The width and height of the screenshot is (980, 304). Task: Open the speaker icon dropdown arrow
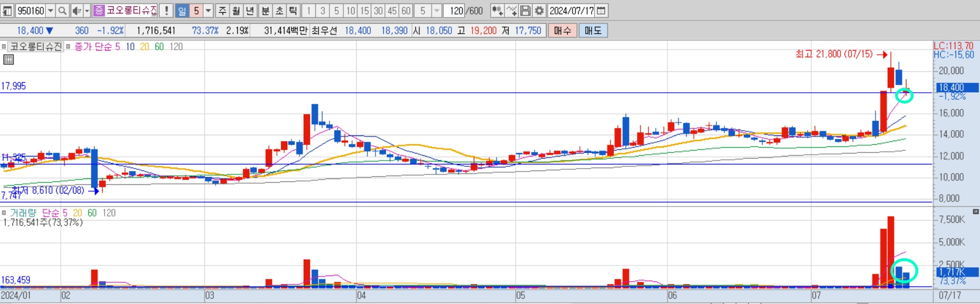[x=87, y=11]
